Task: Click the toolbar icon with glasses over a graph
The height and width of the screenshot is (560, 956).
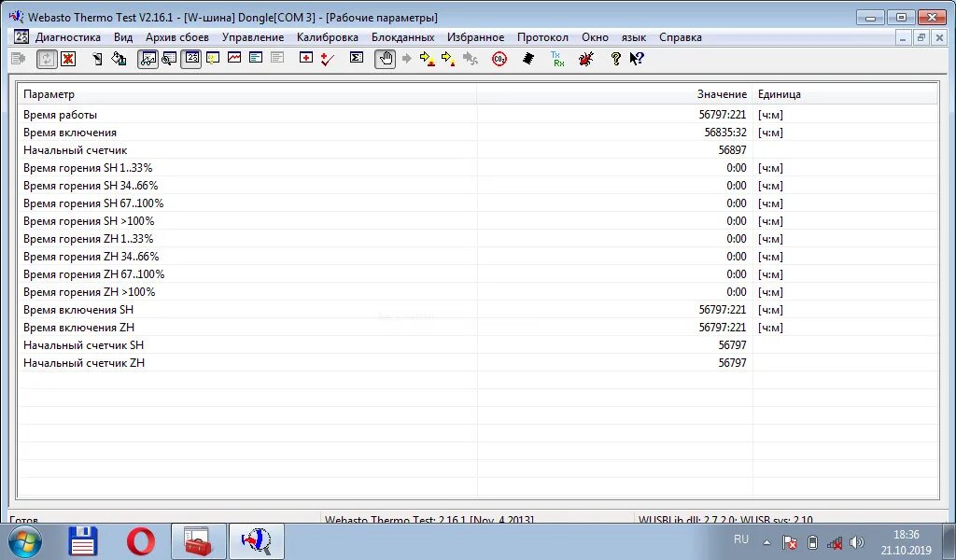Action: (x=148, y=59)
